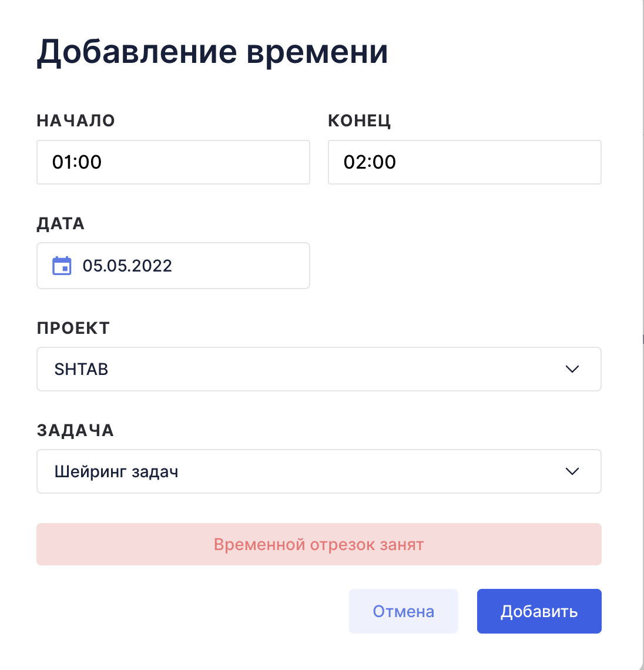
Task: Click the КОНЕЦ field label
Action: tap(359, 121)
